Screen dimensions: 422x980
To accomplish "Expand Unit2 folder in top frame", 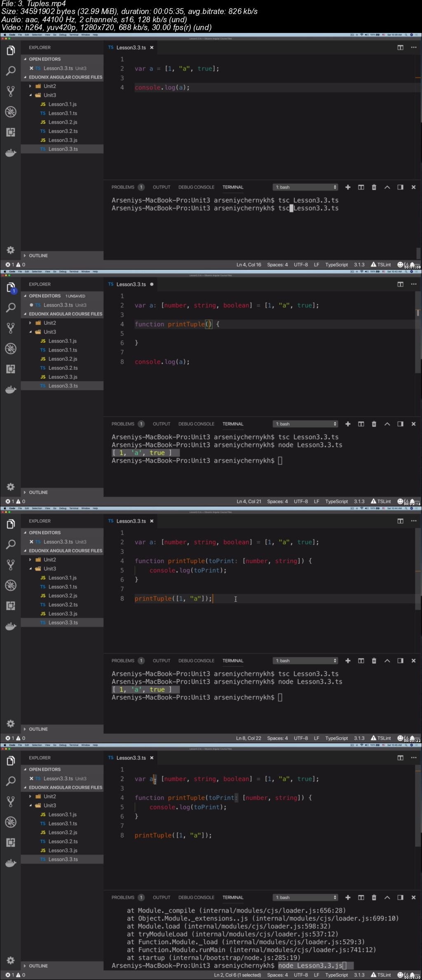I will [62, 86].
